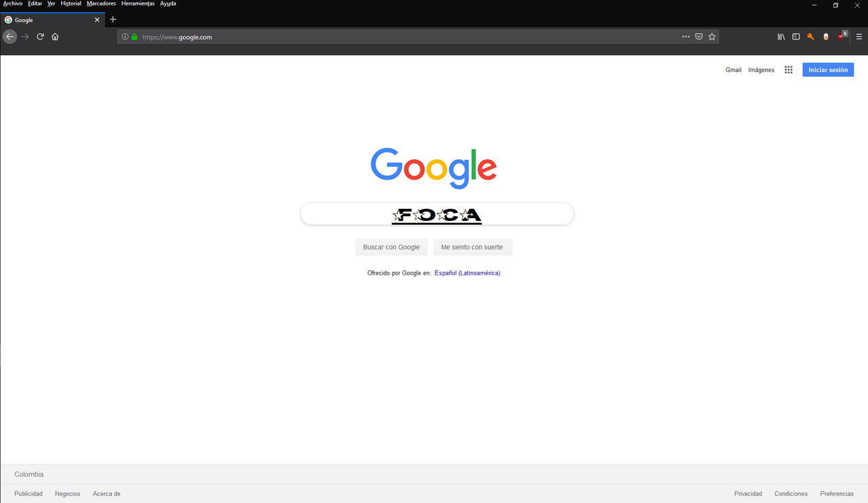Open the Herramientas menu

point(138,3)
